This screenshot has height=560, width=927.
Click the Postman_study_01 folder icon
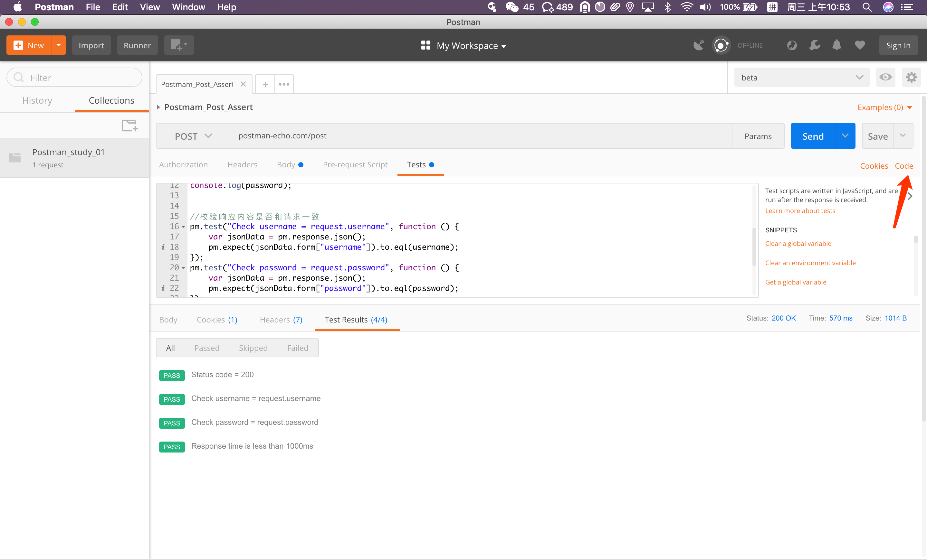coord(15,157)
